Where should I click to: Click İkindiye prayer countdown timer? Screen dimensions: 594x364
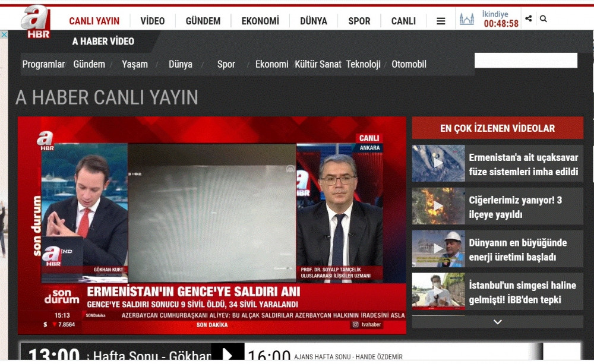click(x=500, y=20)
